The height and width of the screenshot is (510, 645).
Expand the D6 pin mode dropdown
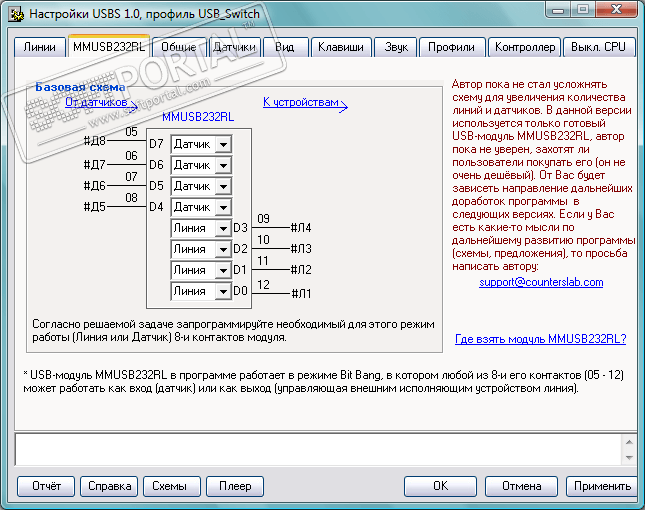(x=223, y=165)
